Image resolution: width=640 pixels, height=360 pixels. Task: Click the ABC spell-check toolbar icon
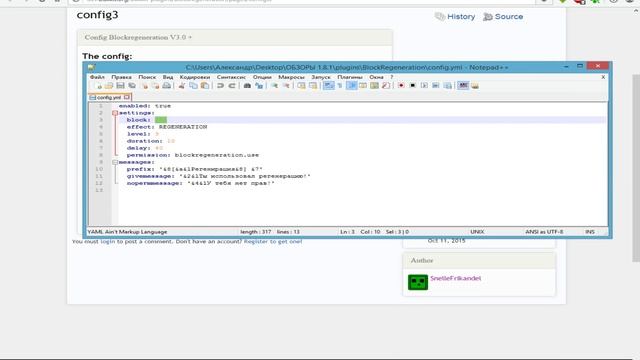pos(463,86)
